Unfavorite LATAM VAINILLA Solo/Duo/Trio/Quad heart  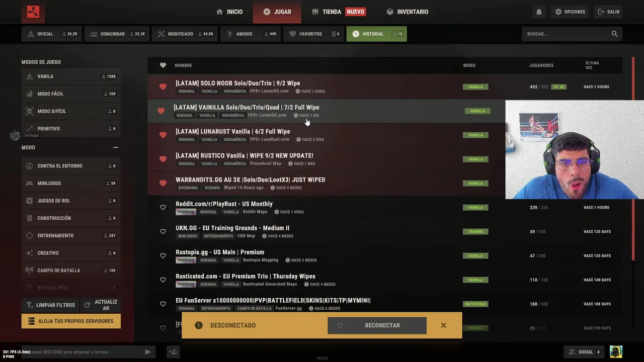pyautogui.click(x=161, y=111)
